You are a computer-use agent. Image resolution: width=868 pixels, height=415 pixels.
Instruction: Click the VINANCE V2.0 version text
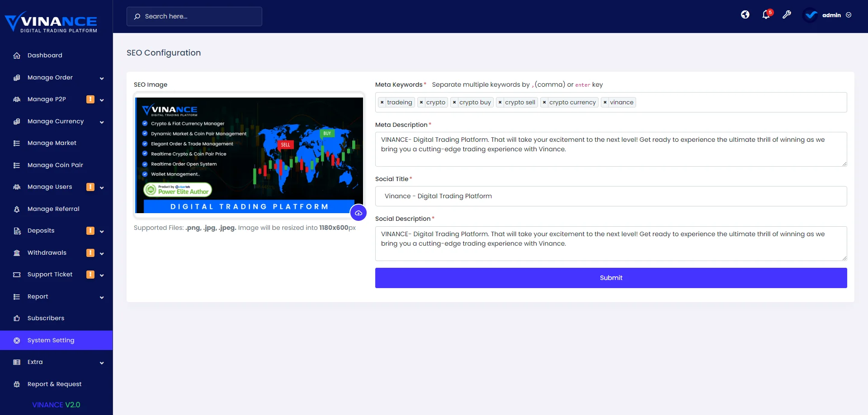click(x=56, y=405)
